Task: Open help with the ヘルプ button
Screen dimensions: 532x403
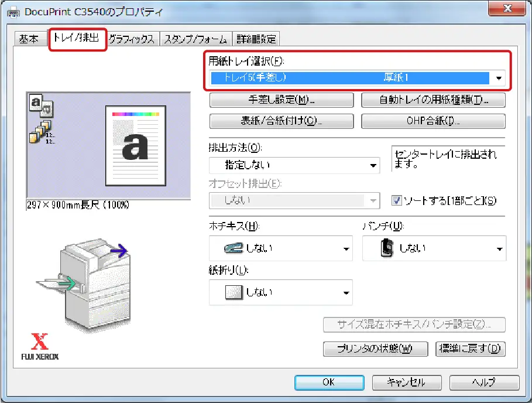Action: click(484, 382)
